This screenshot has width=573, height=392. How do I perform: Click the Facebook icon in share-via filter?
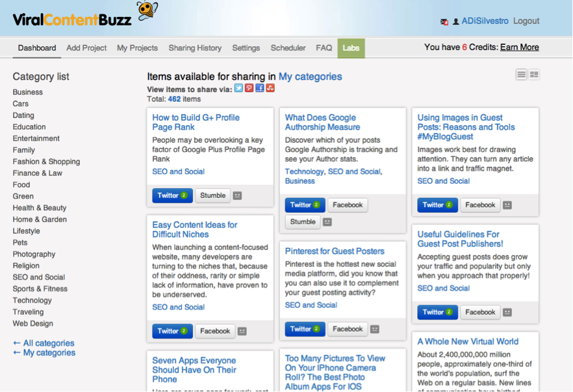point(260,88)
